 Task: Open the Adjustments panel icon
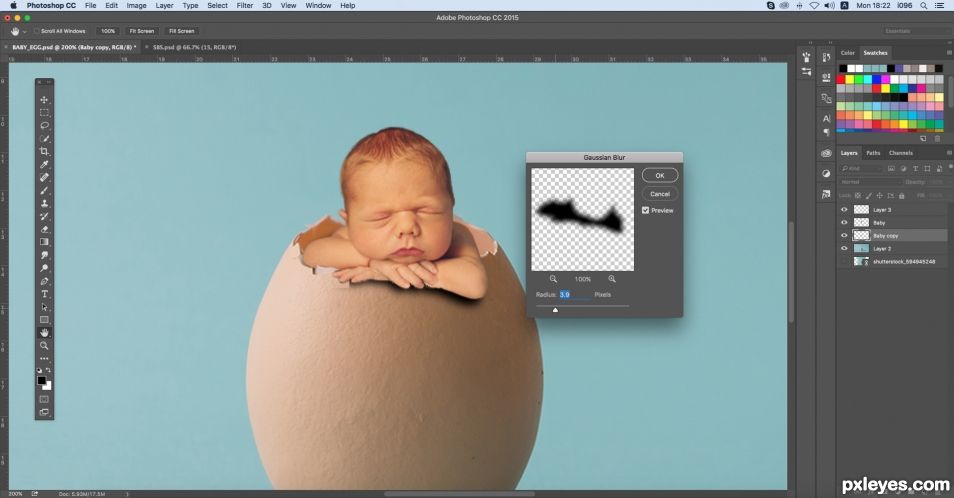826,173
